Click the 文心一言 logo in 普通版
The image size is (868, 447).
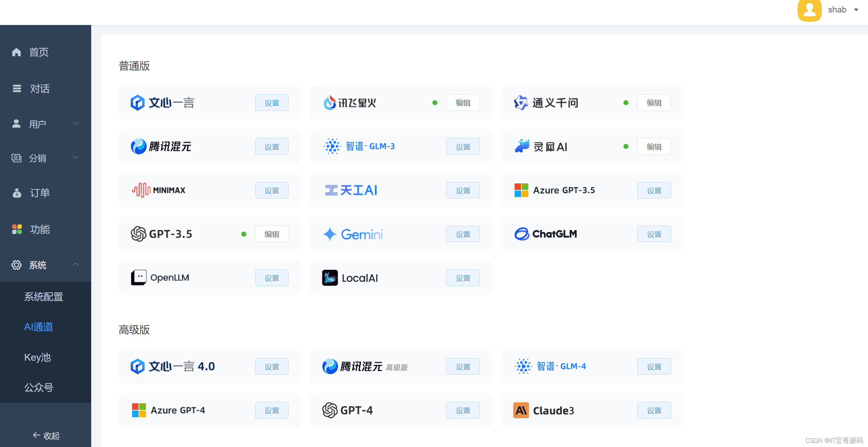[137, 103]
